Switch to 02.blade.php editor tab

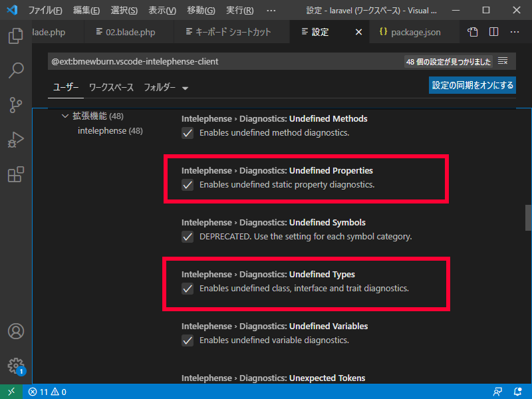[129, 32]
